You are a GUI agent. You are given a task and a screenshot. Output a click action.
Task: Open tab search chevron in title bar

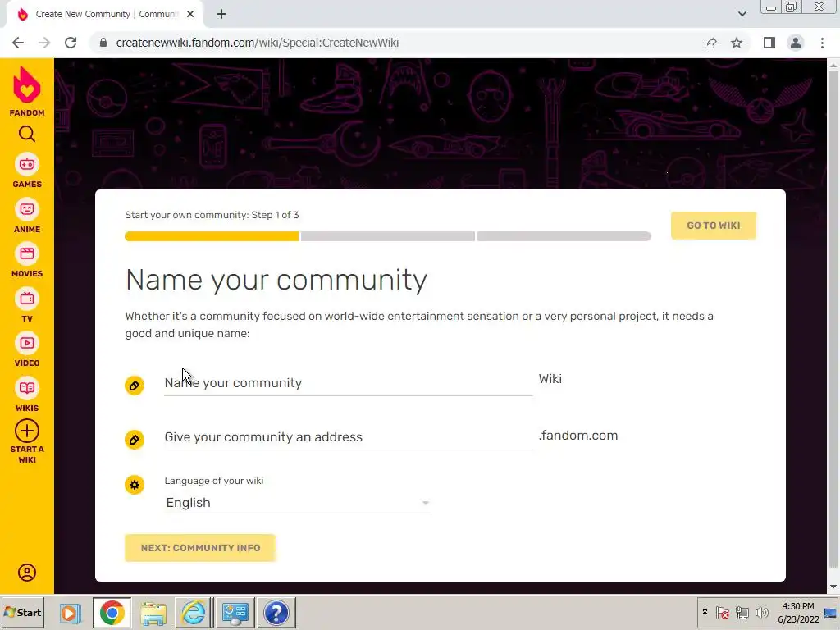[x=742, y=14]
